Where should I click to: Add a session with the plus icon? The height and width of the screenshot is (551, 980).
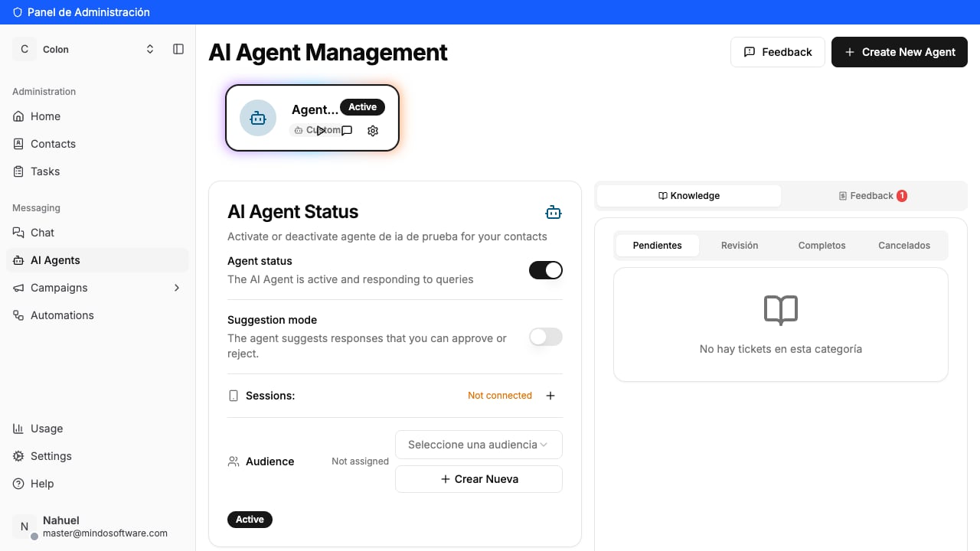pyautogui.click(x=550, y=396)
